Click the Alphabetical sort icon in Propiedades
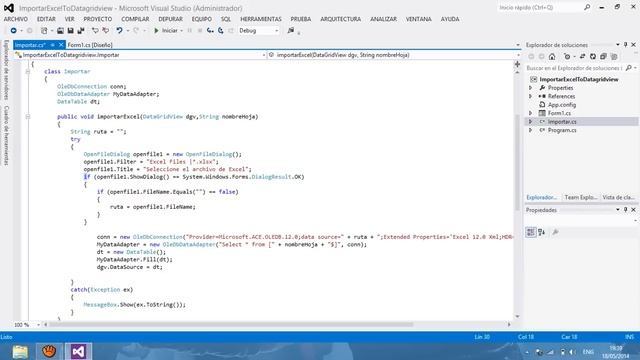 click(x=542, y=232)
